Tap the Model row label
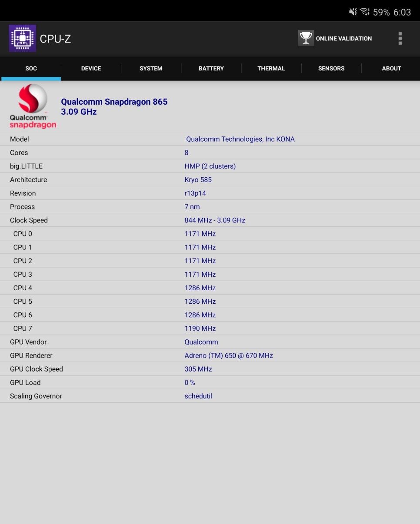420x524 pixels. (20, 139)
